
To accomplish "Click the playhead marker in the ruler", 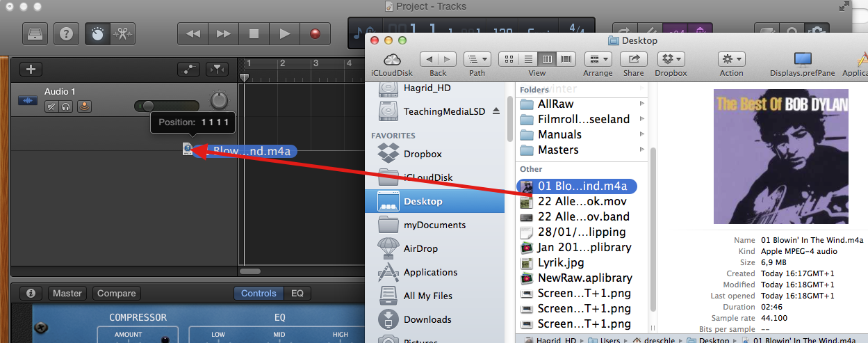I will pyautogui.click(x=244, y=77).
